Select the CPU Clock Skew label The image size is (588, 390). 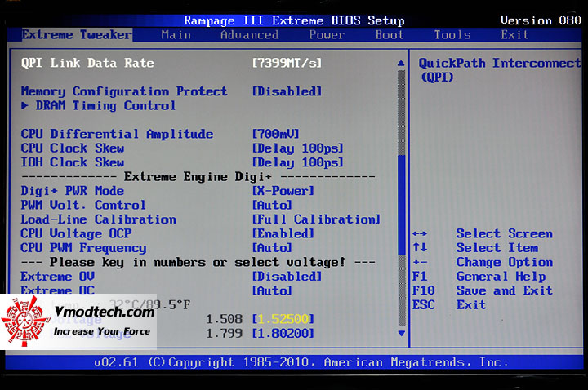point(73,148)
